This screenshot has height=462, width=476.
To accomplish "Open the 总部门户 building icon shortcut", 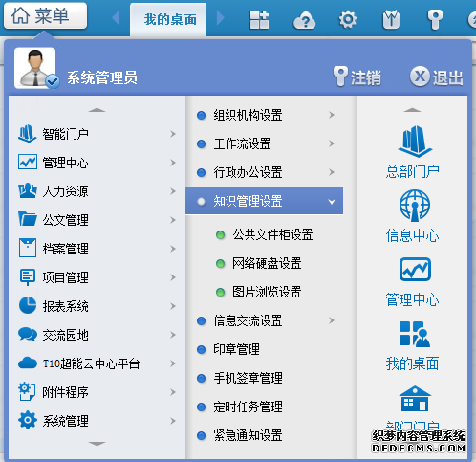I will tap(415, 142).
